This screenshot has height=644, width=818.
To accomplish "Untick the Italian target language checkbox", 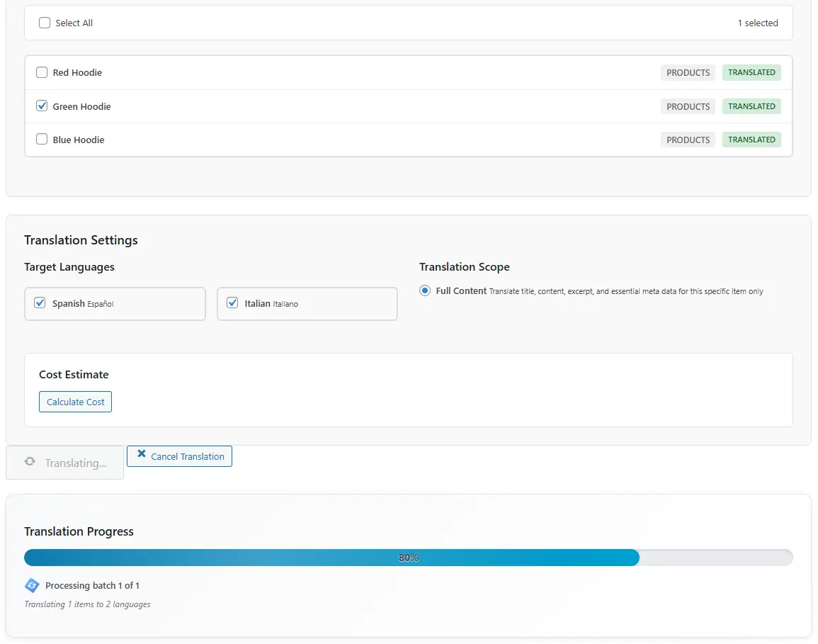I will click(232, 303).
